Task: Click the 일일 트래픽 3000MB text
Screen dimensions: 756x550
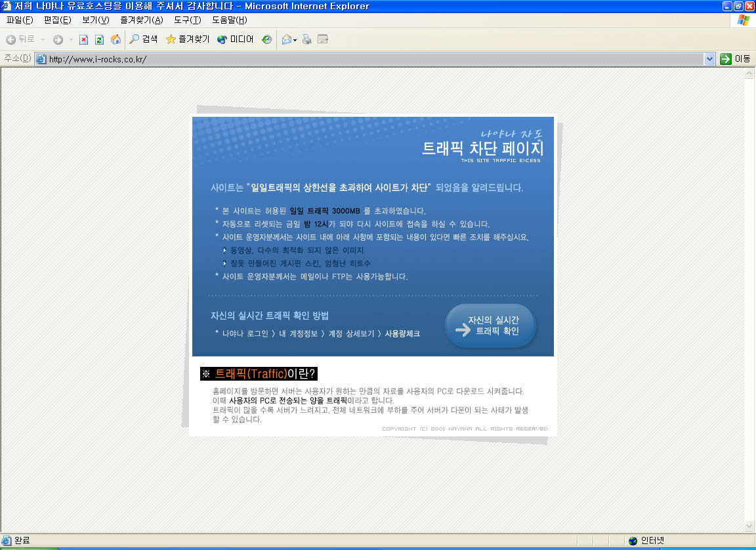Action: [x=325, y=211]
